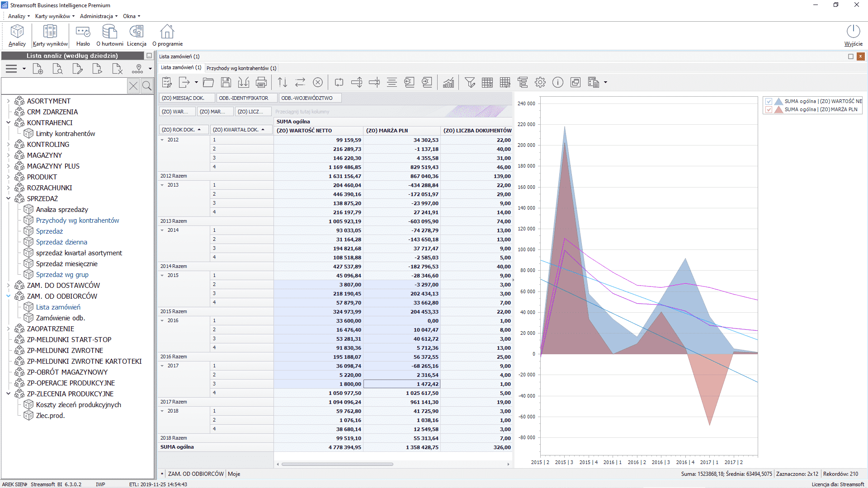Screen dimensions: 868x488
Task: Click the chart icon to configure the graph
Action: [x=448, y=82]
